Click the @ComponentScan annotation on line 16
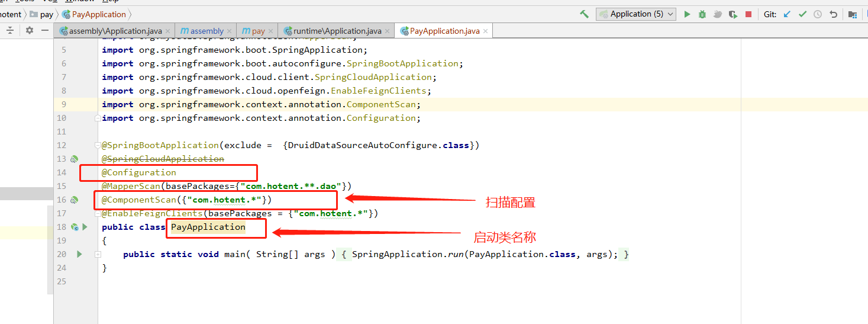Image resolution: width=868 pixels, height=324 pixels. click(x=138, y=200)
